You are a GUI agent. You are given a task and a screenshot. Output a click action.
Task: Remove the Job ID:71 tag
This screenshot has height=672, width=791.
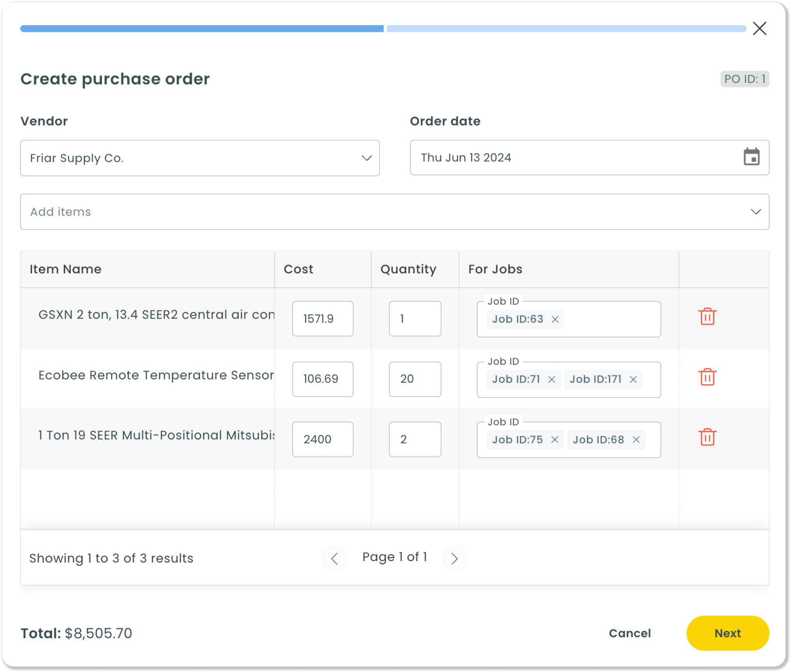(551, 380)
